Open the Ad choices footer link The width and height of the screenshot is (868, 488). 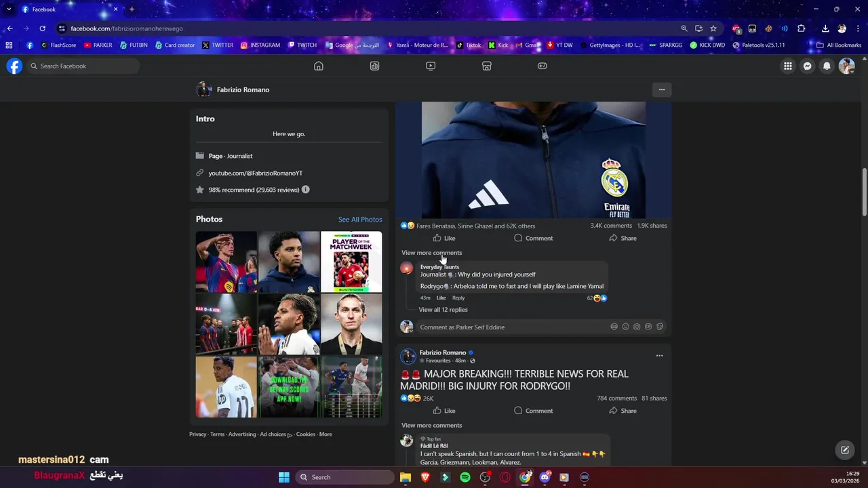tap(275, 434)
